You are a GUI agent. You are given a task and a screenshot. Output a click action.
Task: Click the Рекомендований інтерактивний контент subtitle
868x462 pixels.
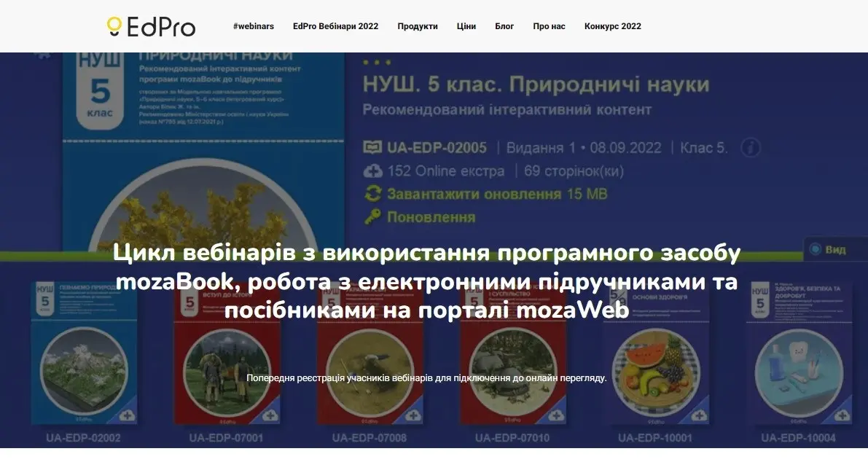507,109
